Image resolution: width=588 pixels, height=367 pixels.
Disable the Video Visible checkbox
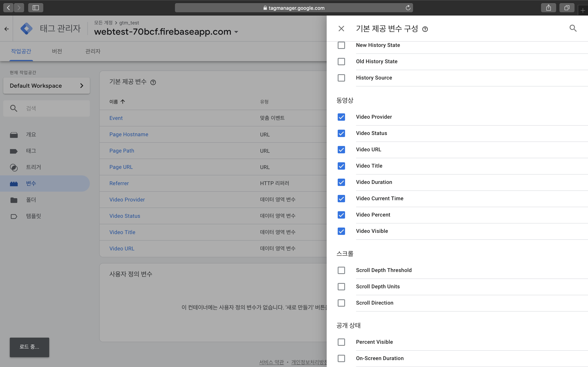[x=341, y=231]
